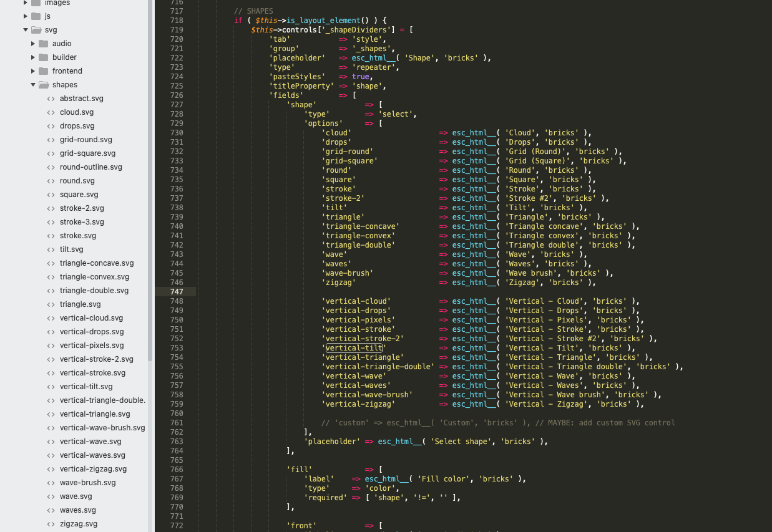This screenshot has height=532, width=772.
Task: Open vertical-stroke.svg file
Action: [92, 373]
